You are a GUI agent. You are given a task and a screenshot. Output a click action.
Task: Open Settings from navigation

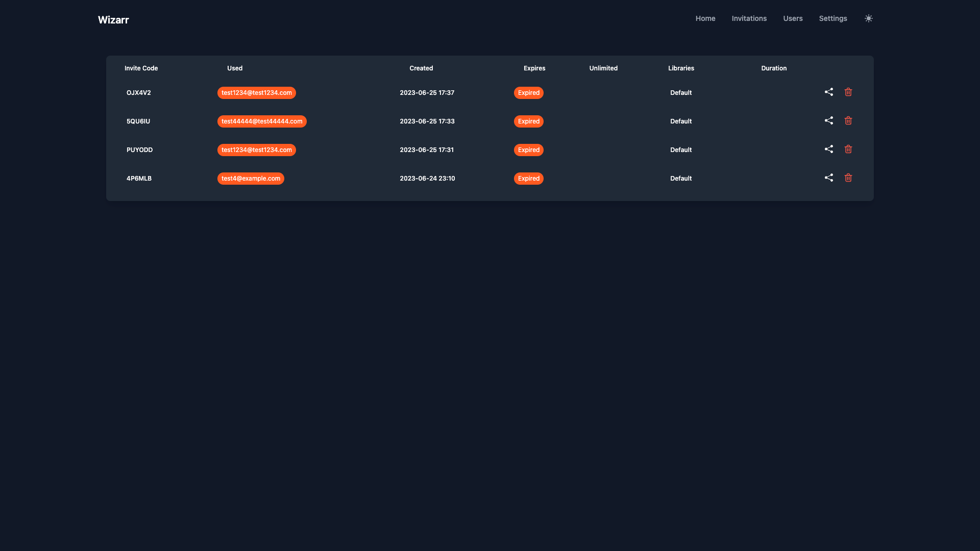(x=832, y=18)
